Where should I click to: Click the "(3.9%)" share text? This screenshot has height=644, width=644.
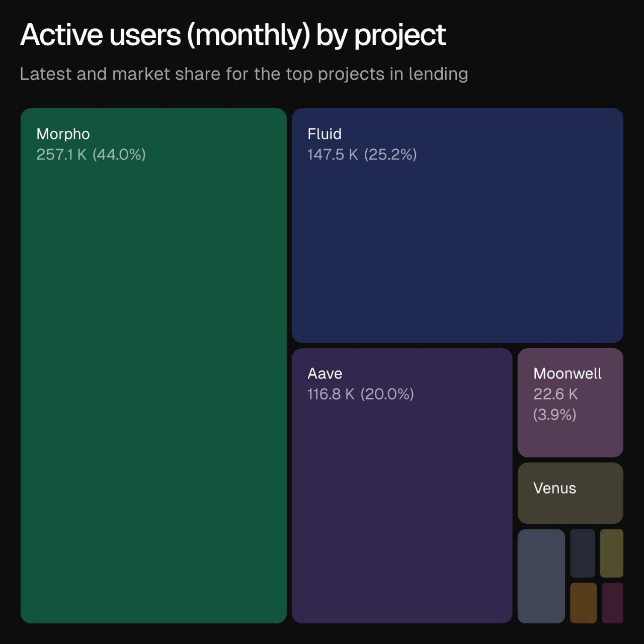tap(555, 415)
